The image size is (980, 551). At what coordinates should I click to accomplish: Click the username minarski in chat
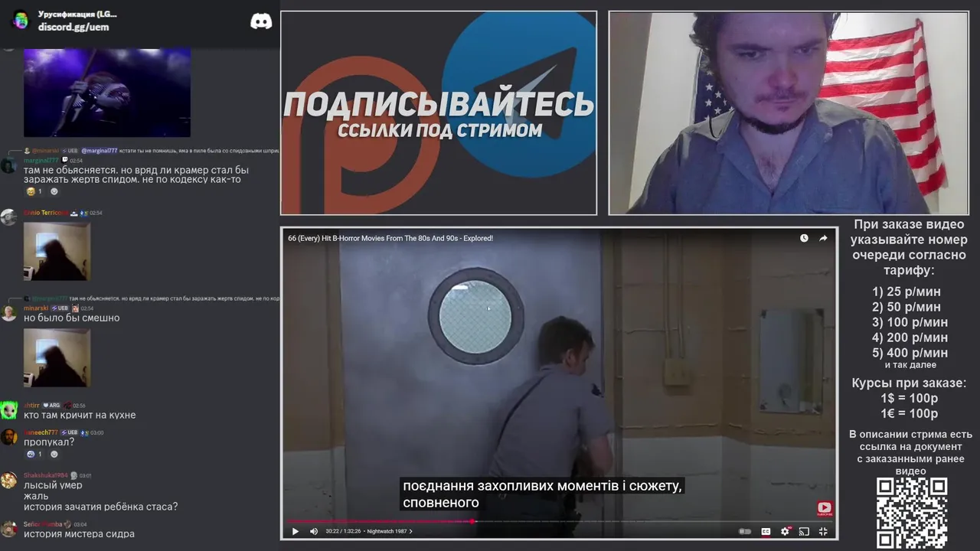coord(36,308)
